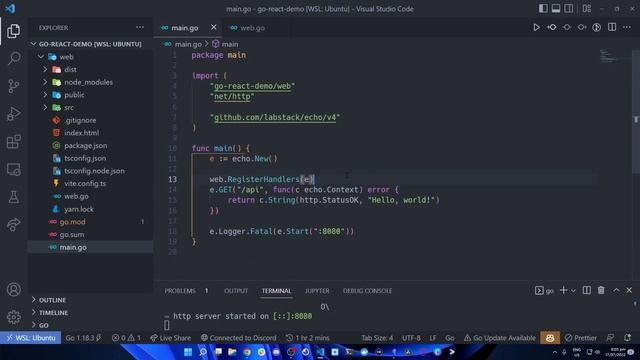
Task: Open go.mod file in explorer
Action: (90, 222)
